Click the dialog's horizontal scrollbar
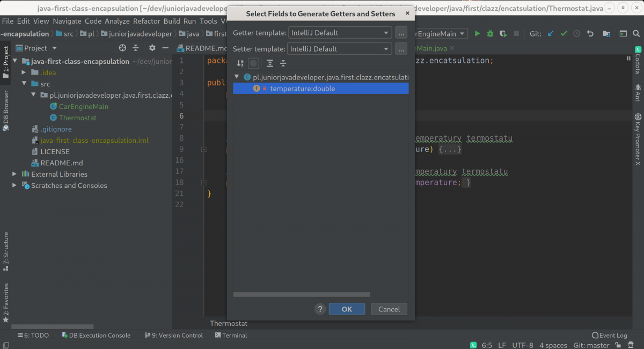This screenshot has height=349, width=644. pyautogui.click(x=301, y=294)
